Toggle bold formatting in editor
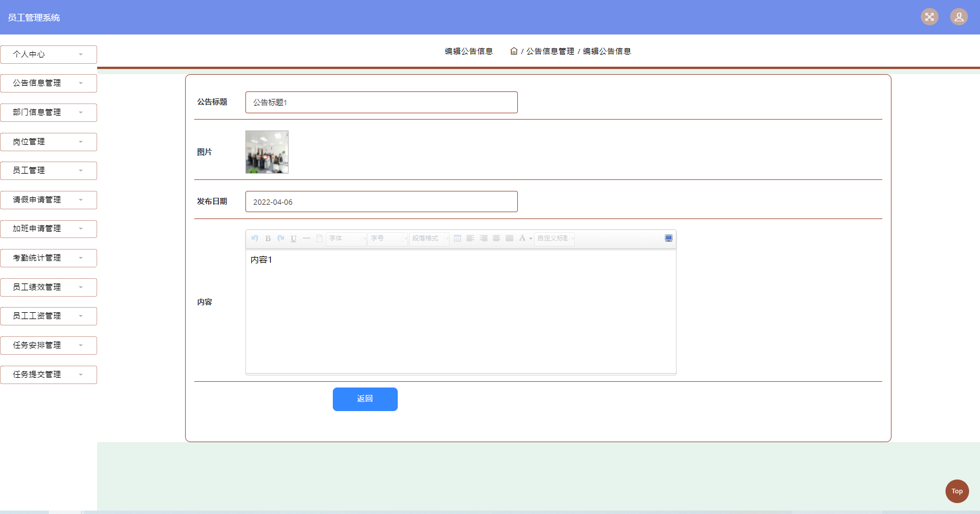980x514 pixels. [268, 238]
